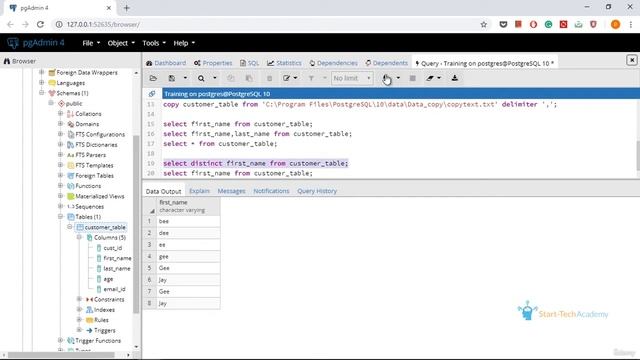The width and height of the screenshot is (640, 360).
Task: Collapse the Columns (5) node
Action: tap(79, 237)
